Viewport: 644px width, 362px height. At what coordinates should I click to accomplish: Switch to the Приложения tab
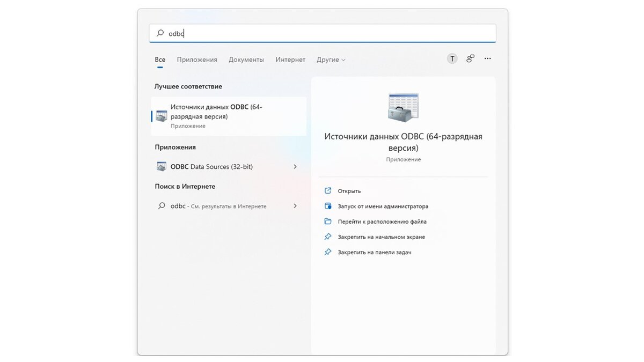click(197, 60)
